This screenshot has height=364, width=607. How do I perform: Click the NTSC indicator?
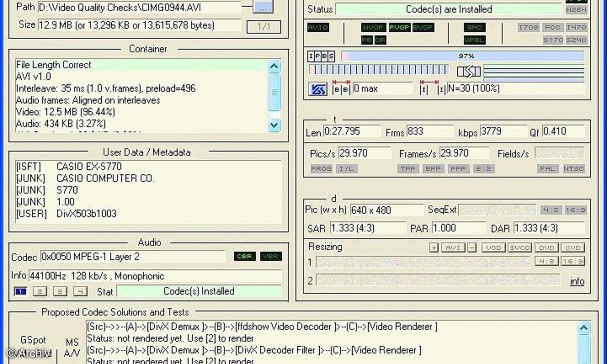click(574, 169)
